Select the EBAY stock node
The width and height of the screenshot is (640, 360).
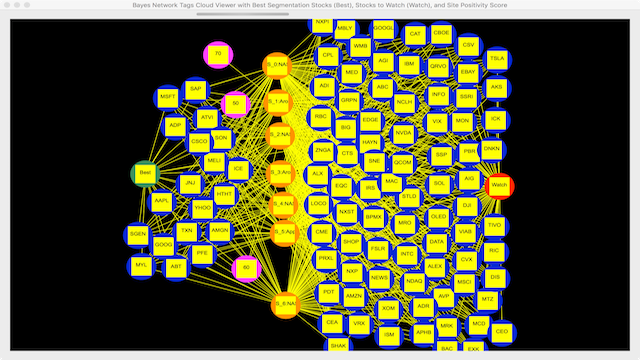[468, 73]
